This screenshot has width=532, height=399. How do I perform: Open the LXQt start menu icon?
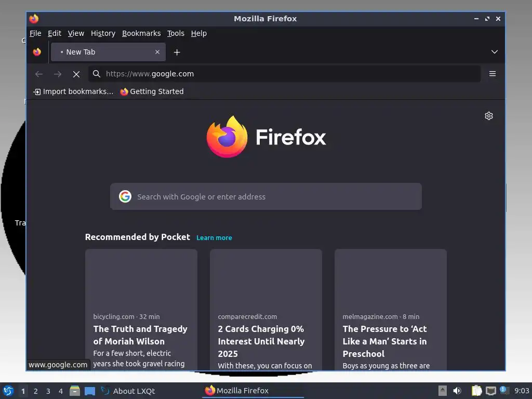[x=8, y=391]
